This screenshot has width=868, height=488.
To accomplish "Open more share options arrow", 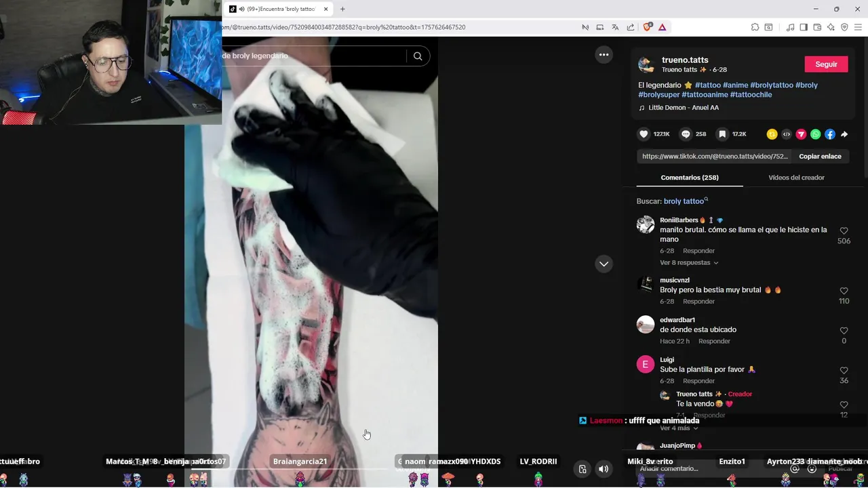I will tap(844, 134).
